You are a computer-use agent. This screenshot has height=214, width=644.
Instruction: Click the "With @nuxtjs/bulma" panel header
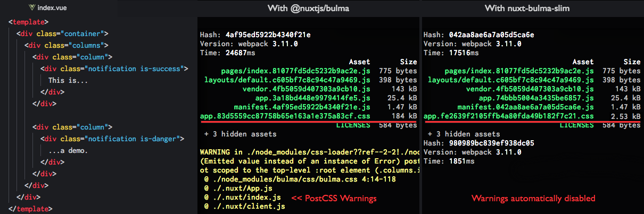tap(308, 8)
